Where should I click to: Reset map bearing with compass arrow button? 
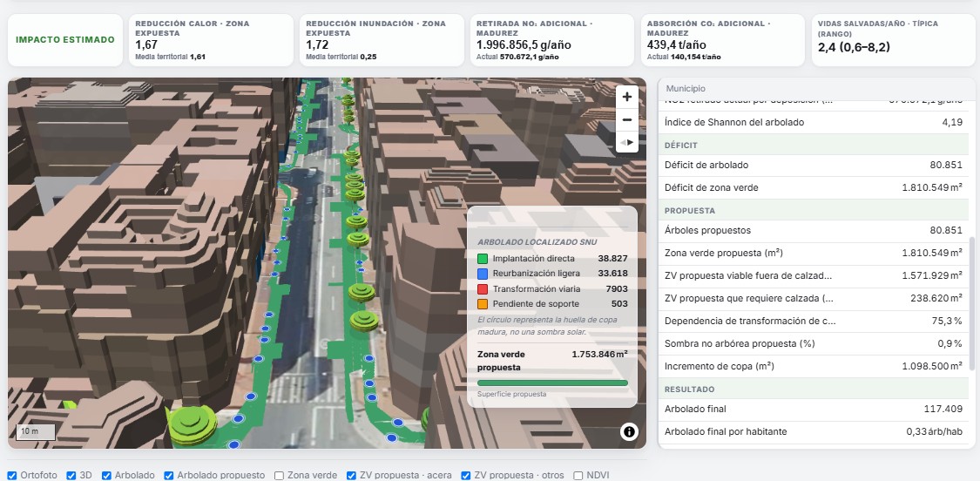pos(627,142)
